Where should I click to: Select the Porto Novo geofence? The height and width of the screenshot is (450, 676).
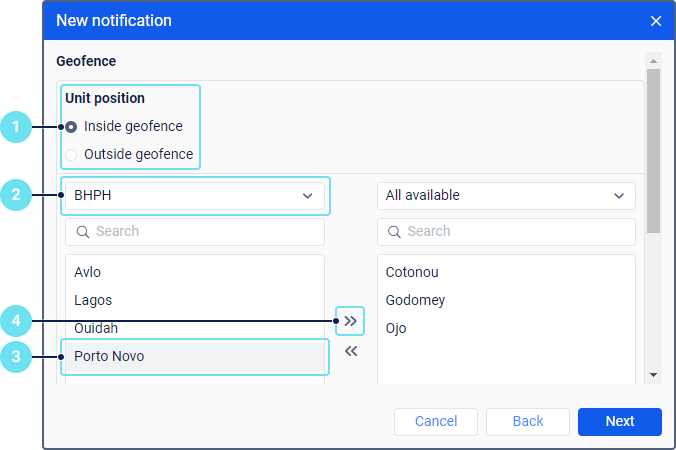[x=109, y=356]
